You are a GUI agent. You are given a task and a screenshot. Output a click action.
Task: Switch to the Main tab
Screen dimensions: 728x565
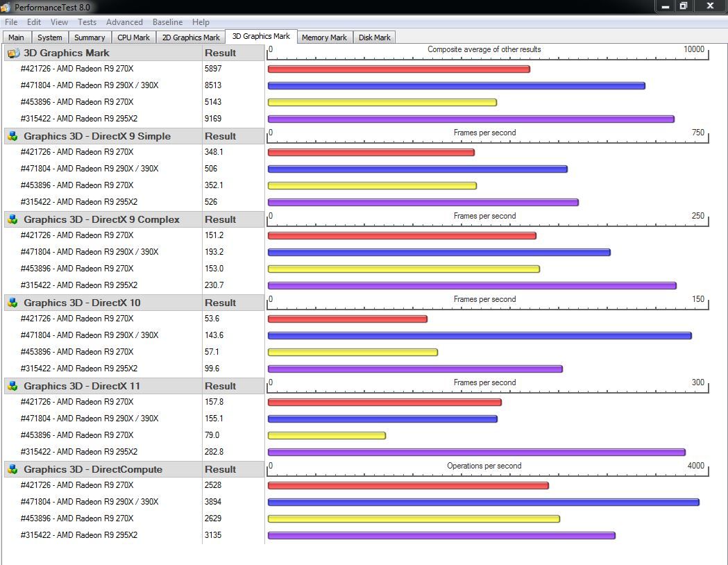point(17,37)
